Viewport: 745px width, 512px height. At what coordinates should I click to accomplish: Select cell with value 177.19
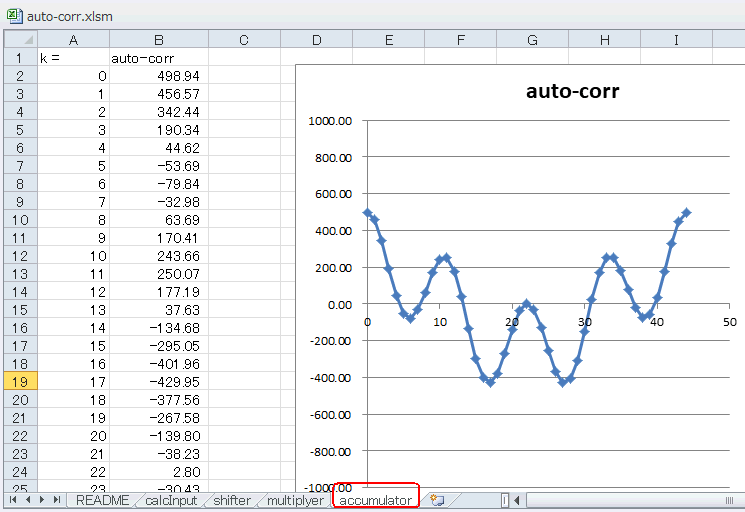(x=159, y=292)
